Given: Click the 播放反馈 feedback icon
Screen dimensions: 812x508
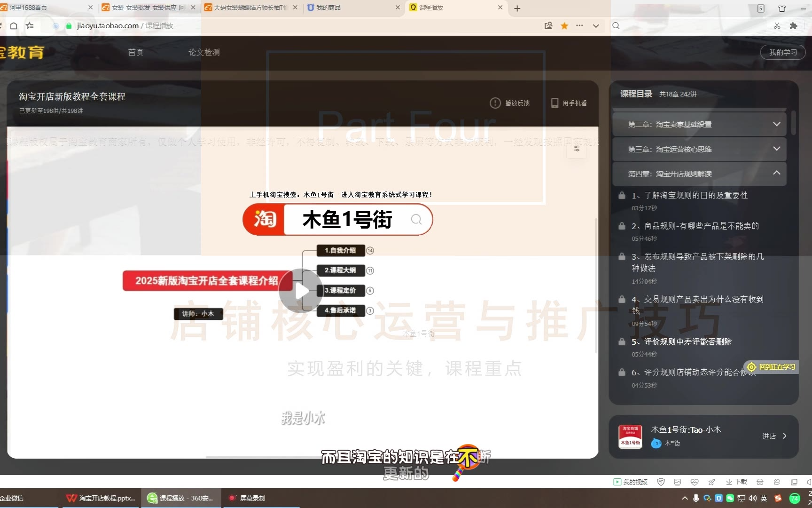Looking at the screenshot, I should [495, 103].
